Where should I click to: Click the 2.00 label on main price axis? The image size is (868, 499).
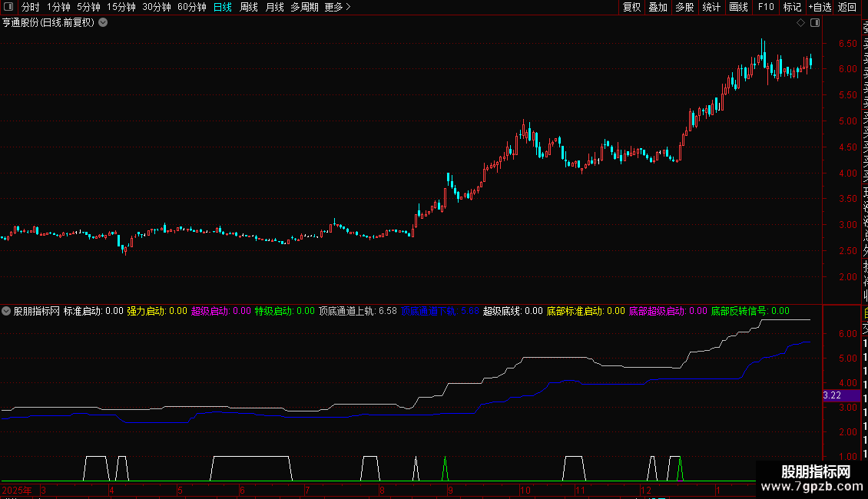(x=847, y=276)
